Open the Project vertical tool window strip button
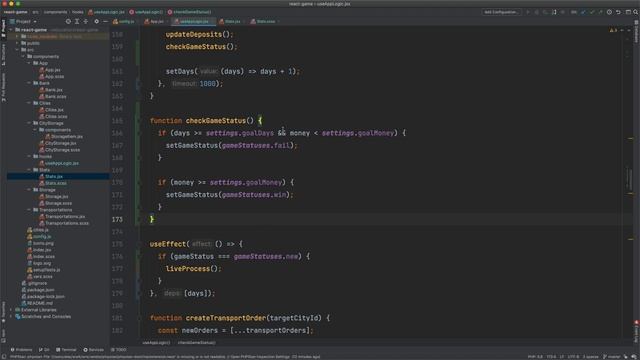This screenshot has height=360, width=640. point(3,29)
